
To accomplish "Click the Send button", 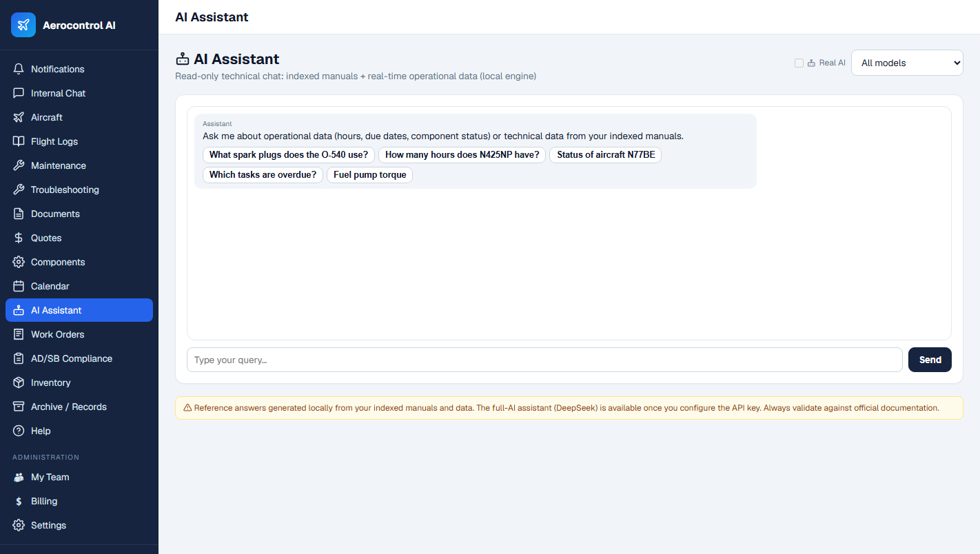I will point(930,360).
